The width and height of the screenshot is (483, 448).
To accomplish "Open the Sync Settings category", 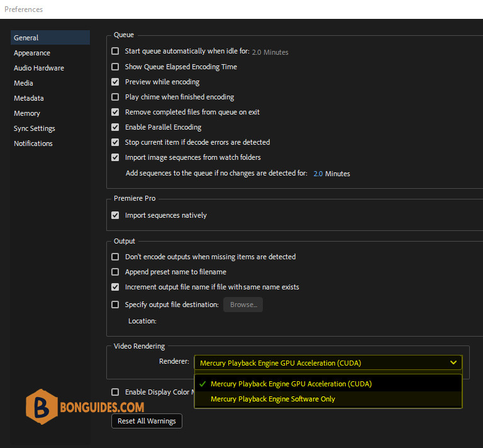I will [34, 128].
